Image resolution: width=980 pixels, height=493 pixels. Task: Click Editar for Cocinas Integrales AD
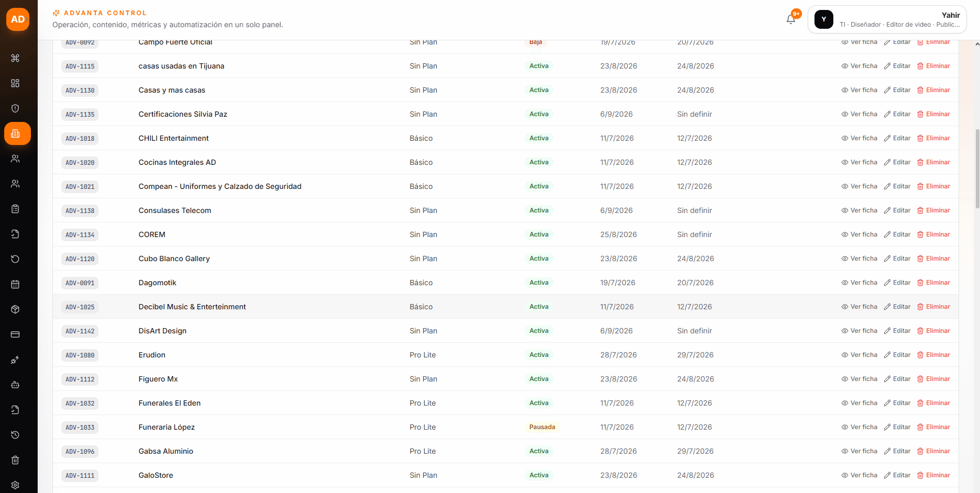pyautogui.click(x=897, y=162)
